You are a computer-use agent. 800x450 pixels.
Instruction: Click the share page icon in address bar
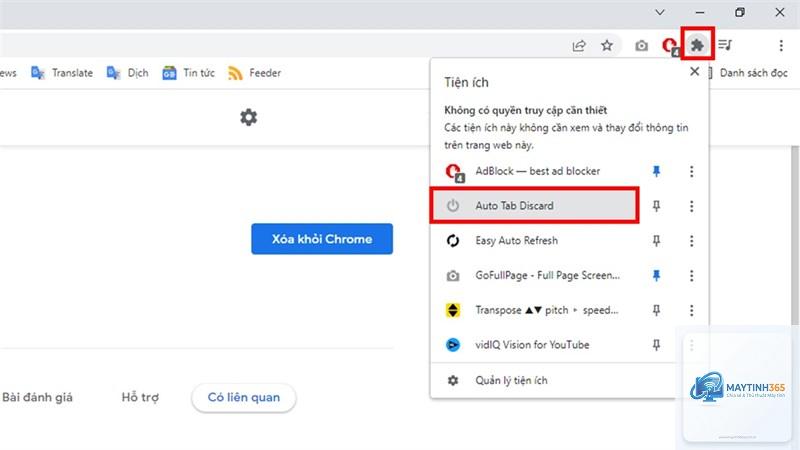(579, 46)
